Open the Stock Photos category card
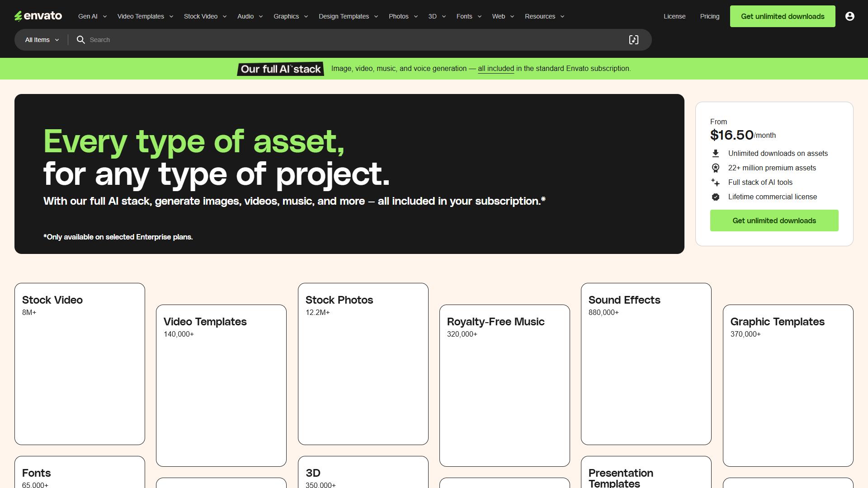The height and width of the screenshot is (488, 868). pos(363,364)
